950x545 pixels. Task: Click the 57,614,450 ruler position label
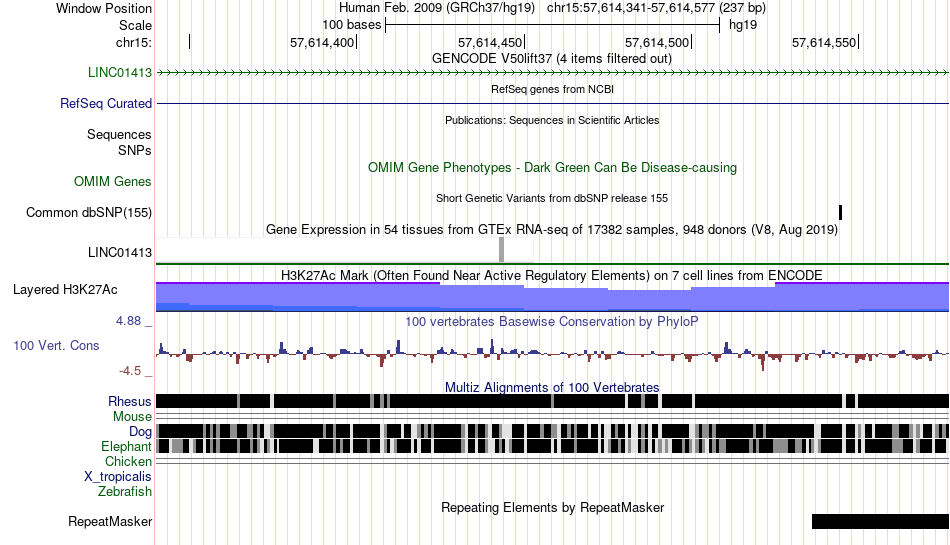[x=490, y=42]
